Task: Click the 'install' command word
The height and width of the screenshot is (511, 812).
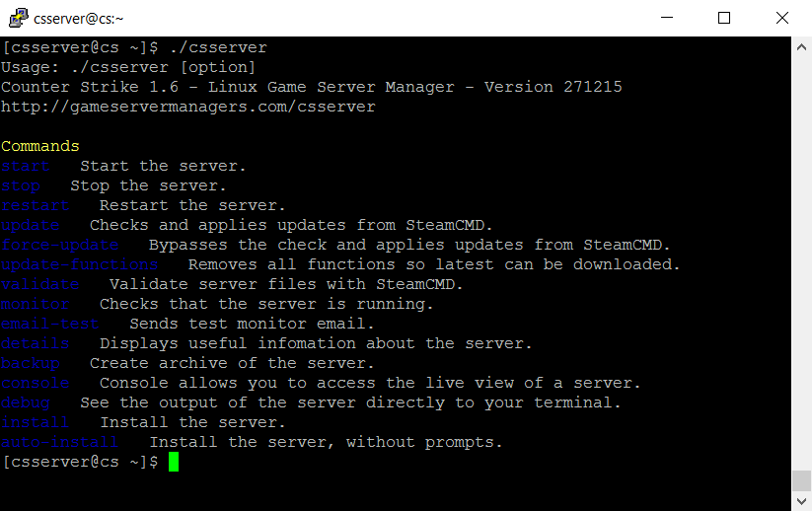Action: coord(35,422)
